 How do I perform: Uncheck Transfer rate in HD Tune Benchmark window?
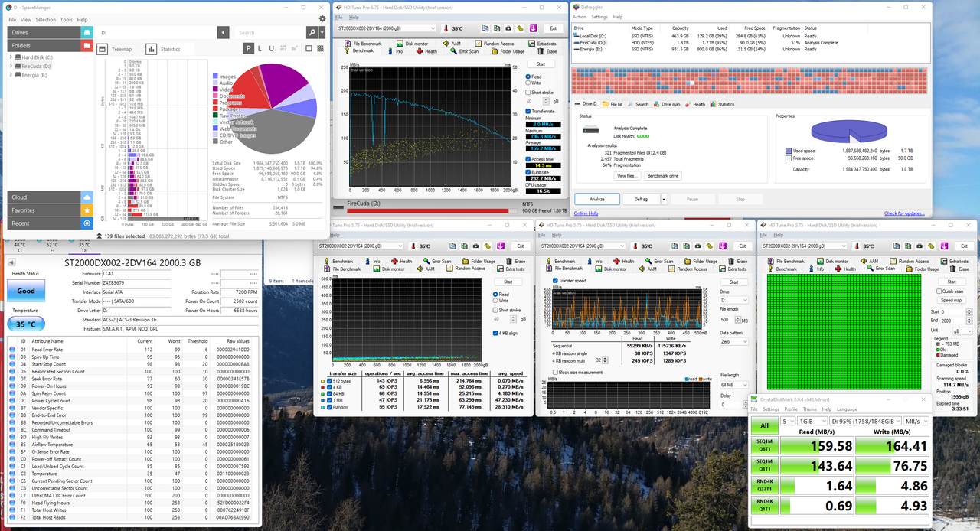(528, 111)
